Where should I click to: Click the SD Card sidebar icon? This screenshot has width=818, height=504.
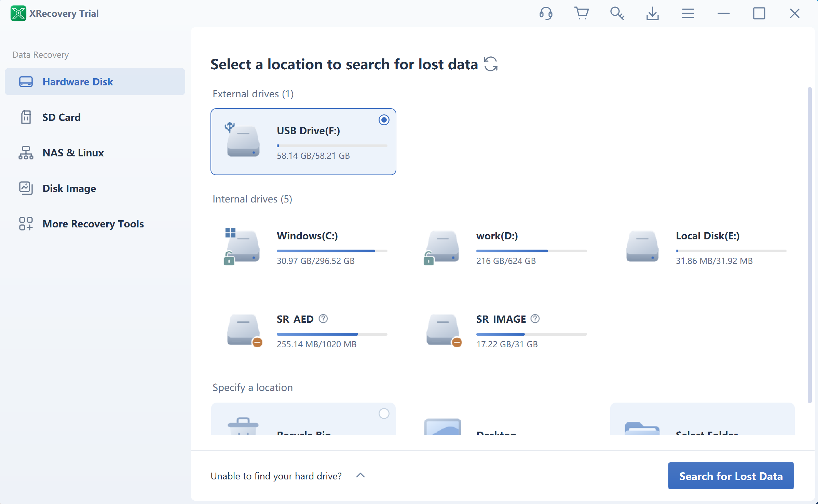[x=26, y=117]
